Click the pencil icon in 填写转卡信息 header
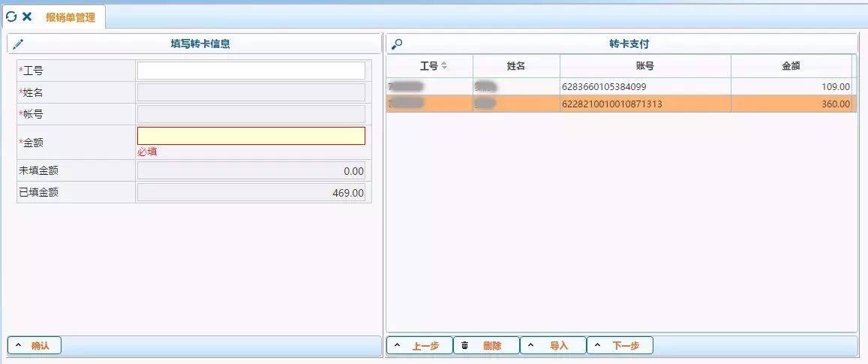The image size is (868, 364). click(x=19, y=44)
